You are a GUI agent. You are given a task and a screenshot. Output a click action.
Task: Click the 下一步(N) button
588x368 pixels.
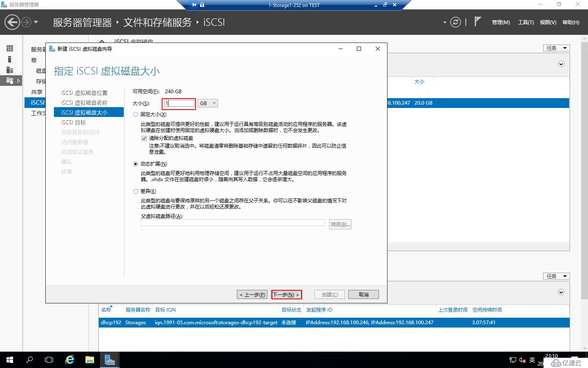286,294
